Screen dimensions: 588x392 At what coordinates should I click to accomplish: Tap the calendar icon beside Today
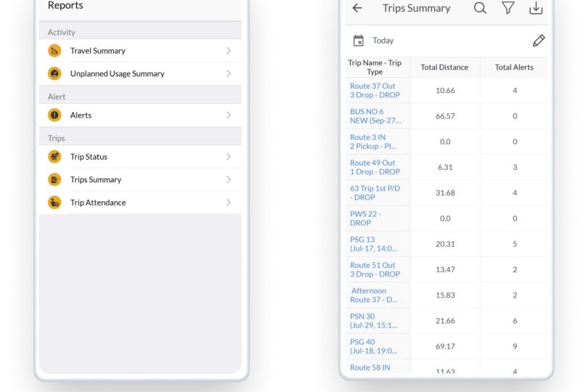pyautogui.click(x=358, y=41)
